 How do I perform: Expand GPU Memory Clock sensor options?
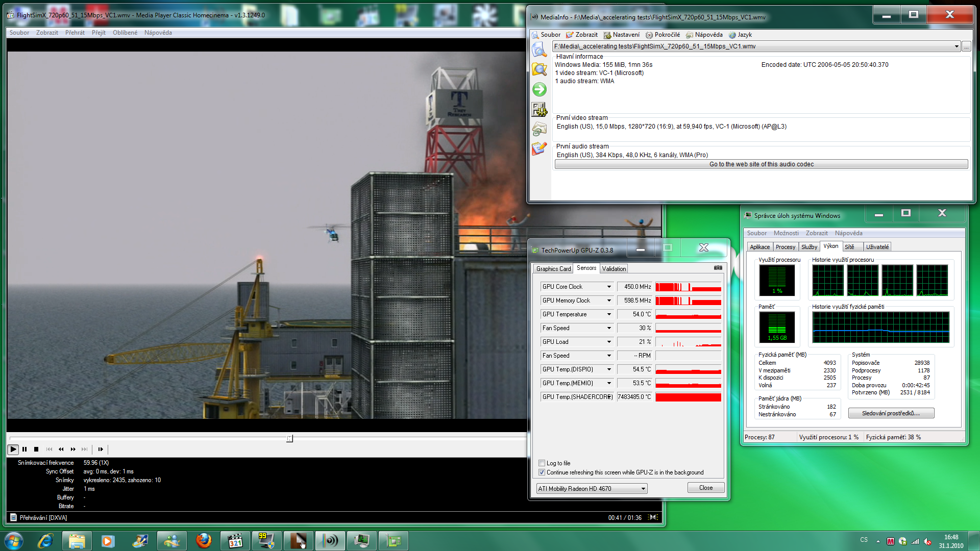click(x=609, y=300)
